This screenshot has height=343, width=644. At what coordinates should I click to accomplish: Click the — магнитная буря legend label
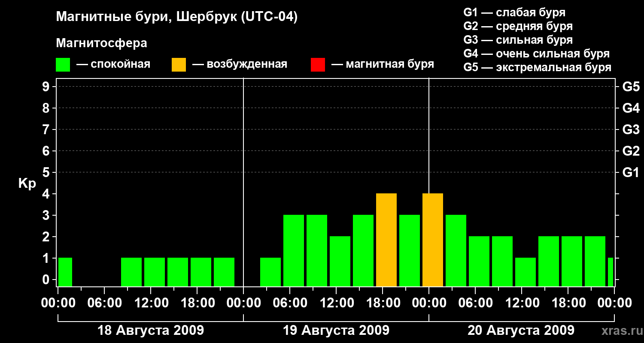tap(383, 64)
